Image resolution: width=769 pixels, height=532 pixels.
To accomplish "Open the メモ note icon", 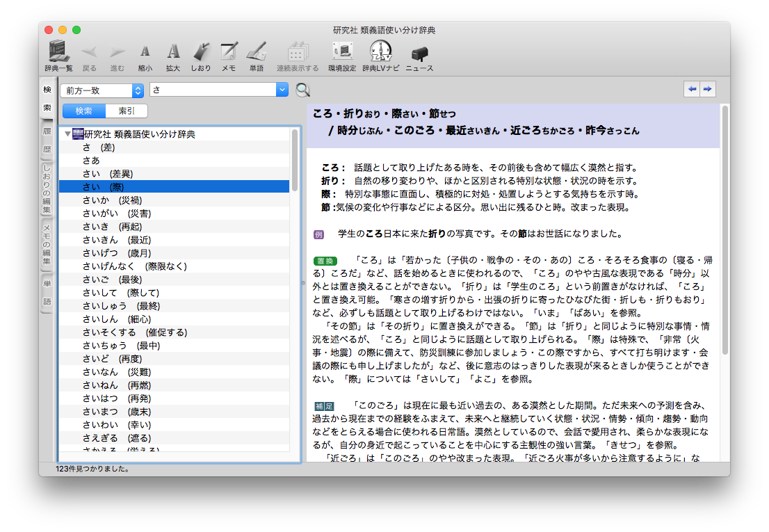I will [229, 51].
